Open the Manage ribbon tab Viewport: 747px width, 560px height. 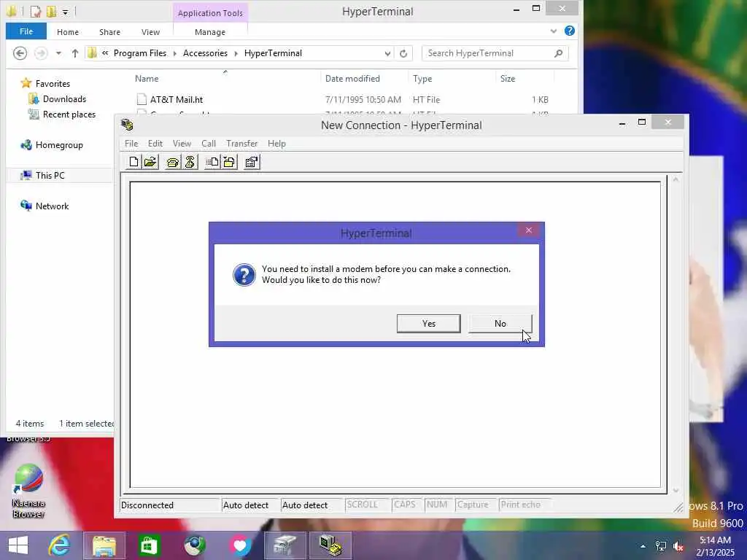click(210, 32)
